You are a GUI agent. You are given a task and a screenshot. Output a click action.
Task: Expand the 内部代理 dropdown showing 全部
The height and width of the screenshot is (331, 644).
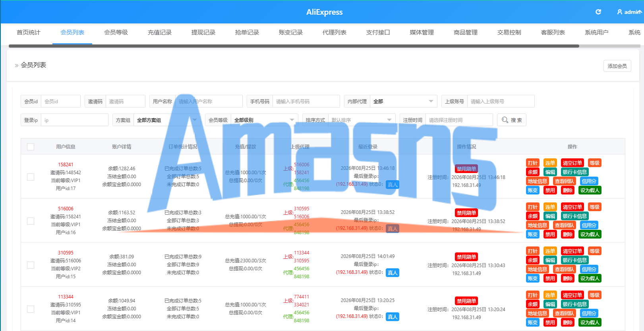[x=403, y=101]
